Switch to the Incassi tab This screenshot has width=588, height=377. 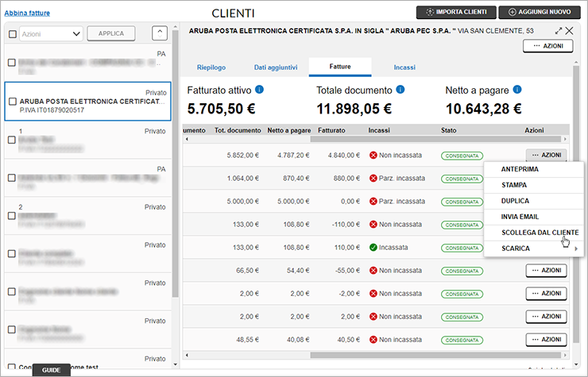(x=404, y=67)
